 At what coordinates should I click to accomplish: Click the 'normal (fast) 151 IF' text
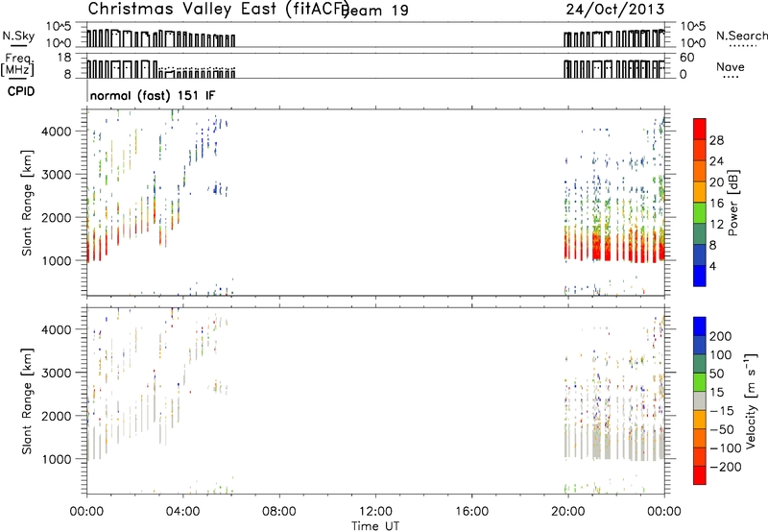[153, 95]
